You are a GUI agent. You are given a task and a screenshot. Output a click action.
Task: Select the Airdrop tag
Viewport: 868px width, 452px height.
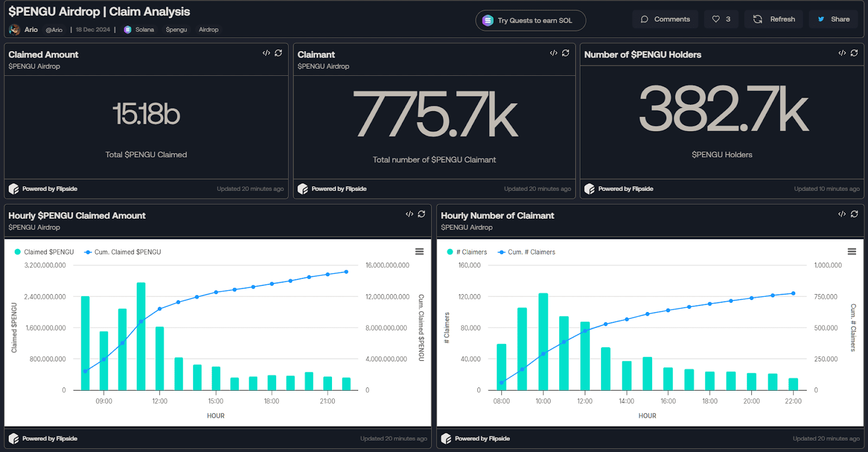coord(208,30)
